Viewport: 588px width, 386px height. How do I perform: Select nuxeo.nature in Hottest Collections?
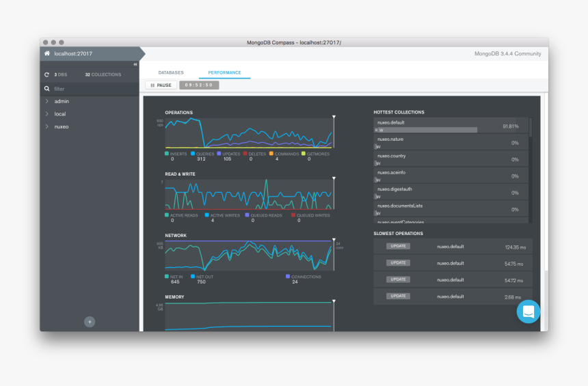(451, 142)
